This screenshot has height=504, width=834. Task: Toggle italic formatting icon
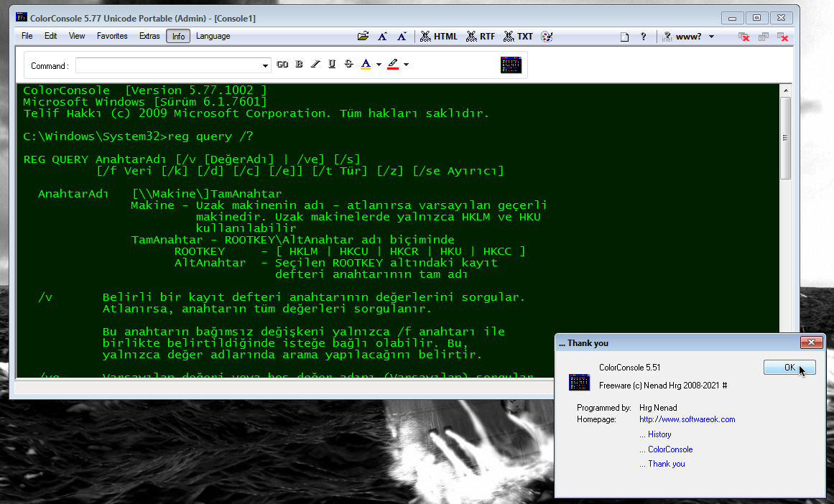click(315, 65)
